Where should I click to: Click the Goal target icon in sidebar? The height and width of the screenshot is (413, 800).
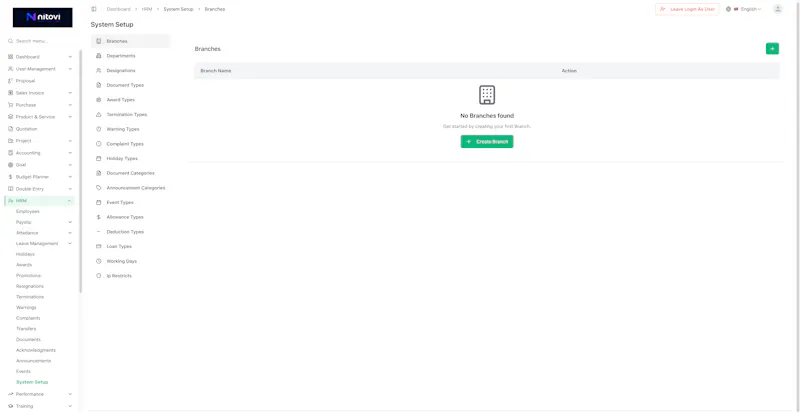click(x=10, y=165)
